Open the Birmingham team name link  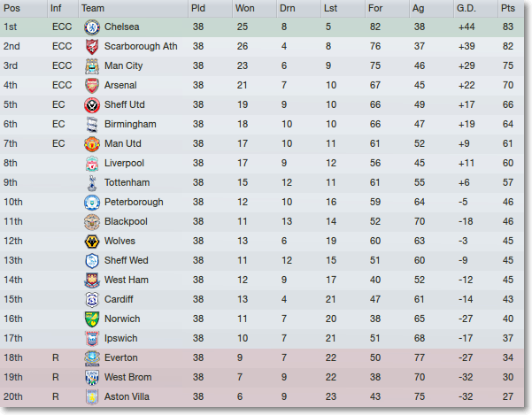coord(130,124)
